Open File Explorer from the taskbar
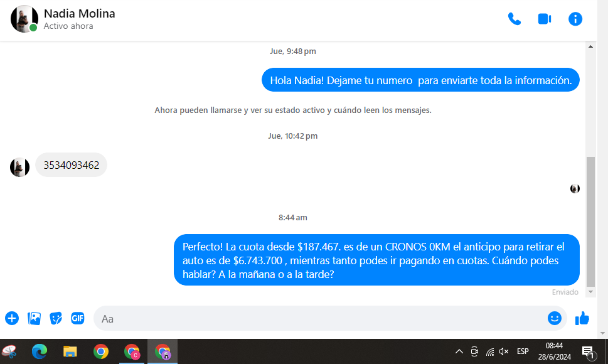This screenshot has height=364, width=608. 70,351
